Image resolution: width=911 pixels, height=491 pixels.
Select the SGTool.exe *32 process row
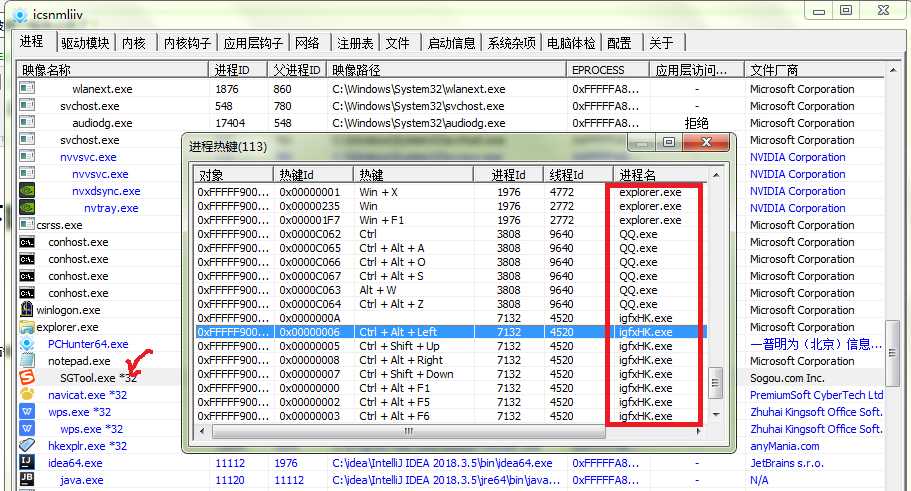(x=99, y=378)
